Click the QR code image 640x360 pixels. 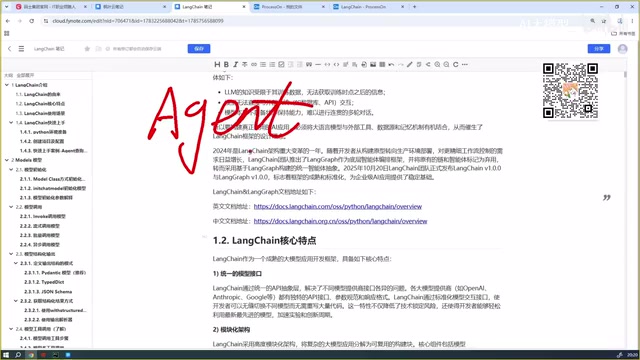tap(570, 91)
